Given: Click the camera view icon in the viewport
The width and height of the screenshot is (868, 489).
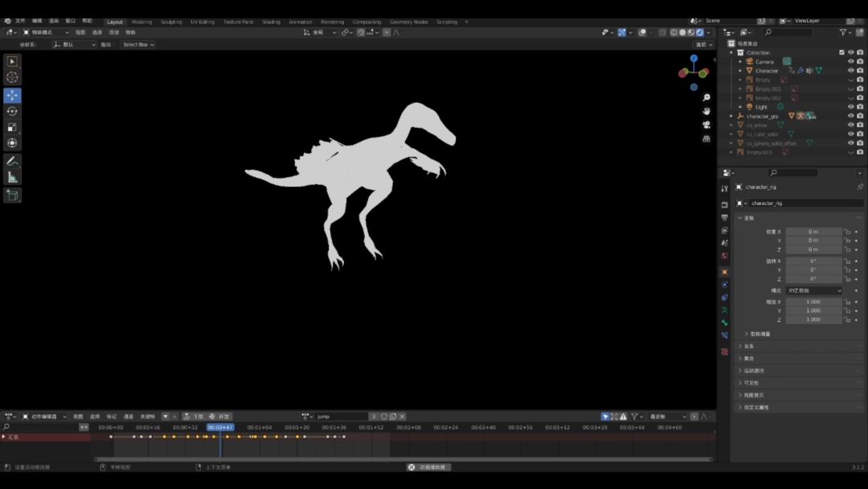Looking at the screenshot, I should coord(706,125).
